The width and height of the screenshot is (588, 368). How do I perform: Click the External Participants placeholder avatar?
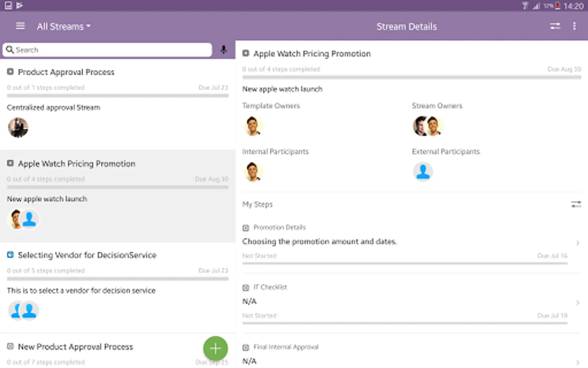(423, 172)
